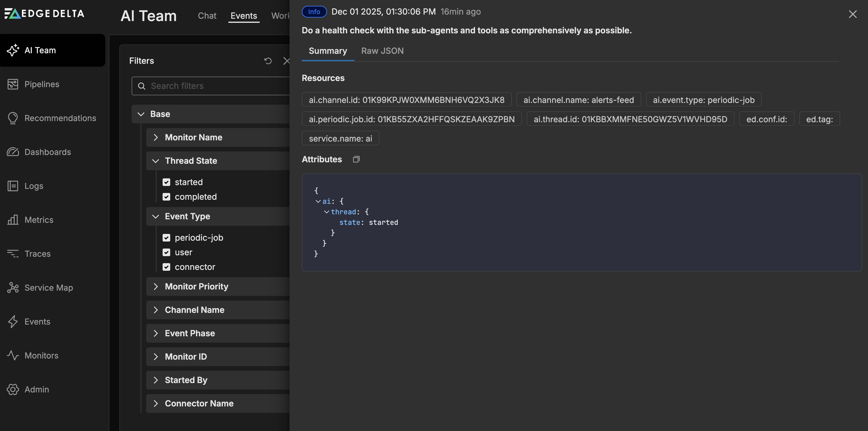The height and width of the screenshot is (431, 868).
Task: Select the ai.channel.name alerts-feed resource chip
Action: pos(578,99)
